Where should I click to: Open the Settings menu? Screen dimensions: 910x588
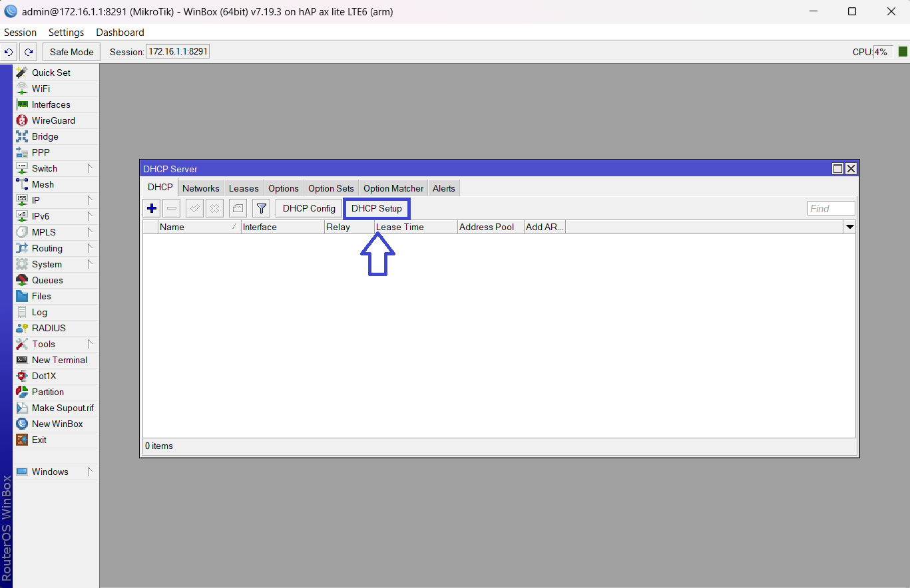pos(67,33)
